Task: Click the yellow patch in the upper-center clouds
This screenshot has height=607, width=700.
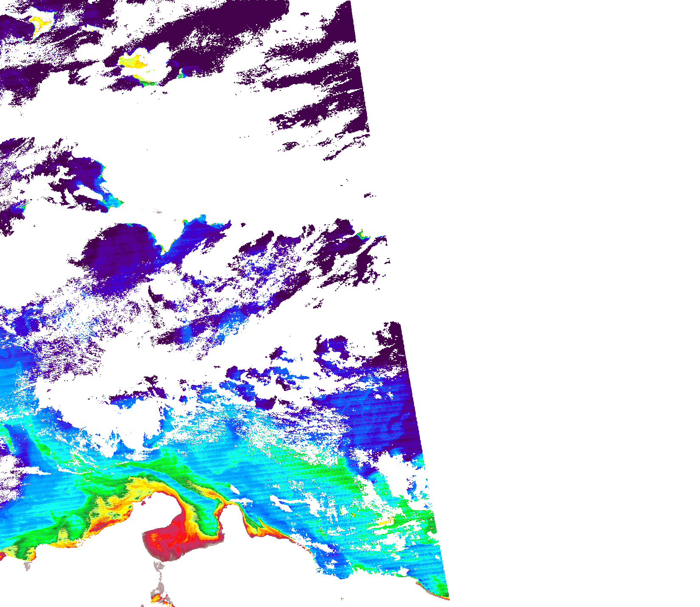Action: pos(134,62)
